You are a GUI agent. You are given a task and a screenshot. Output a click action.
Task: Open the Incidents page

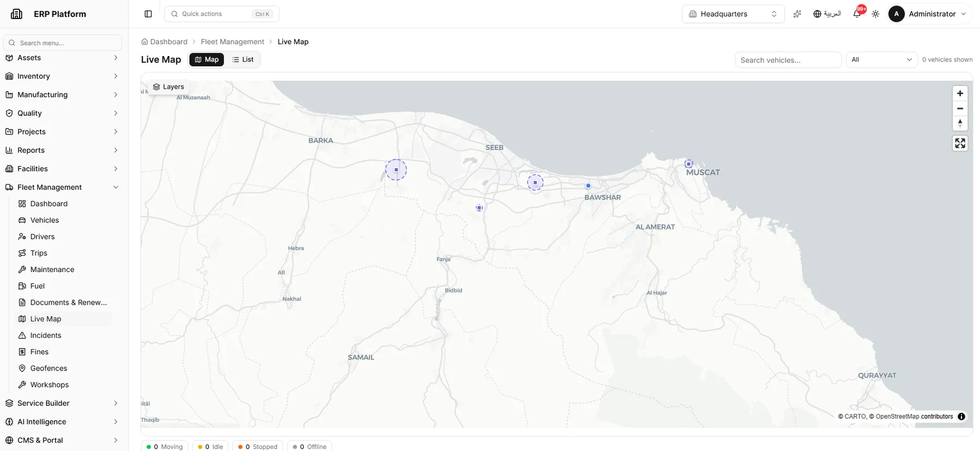(64, 336)
